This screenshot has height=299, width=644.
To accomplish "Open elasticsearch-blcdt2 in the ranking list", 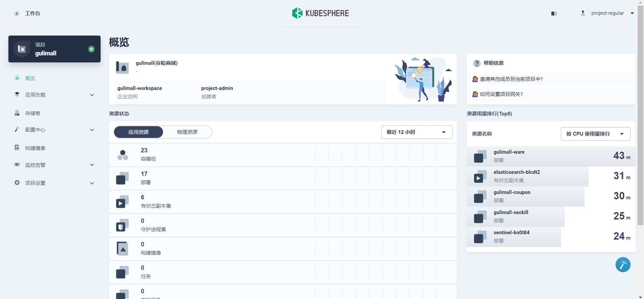I will point(551,177).
